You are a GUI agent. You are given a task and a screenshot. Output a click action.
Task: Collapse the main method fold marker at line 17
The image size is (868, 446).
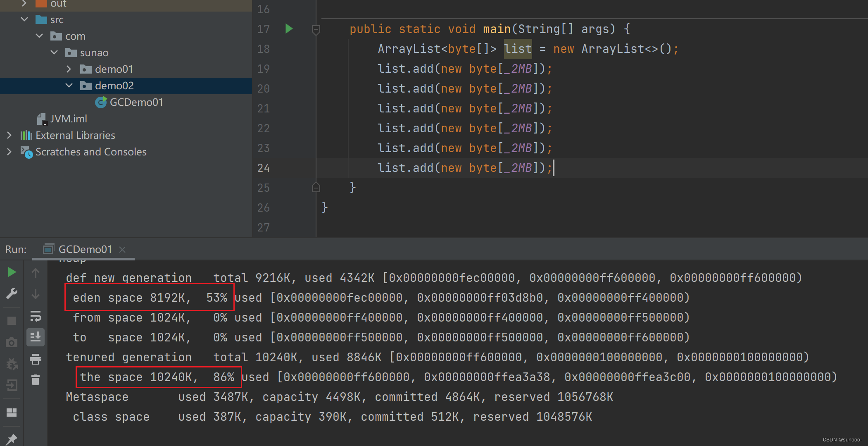(x=316, y=29)
